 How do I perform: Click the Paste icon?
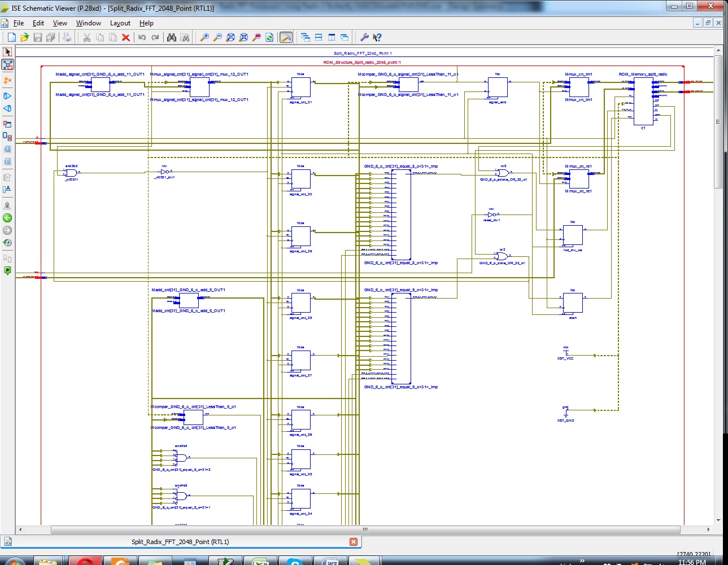click(x=113, y=37)
